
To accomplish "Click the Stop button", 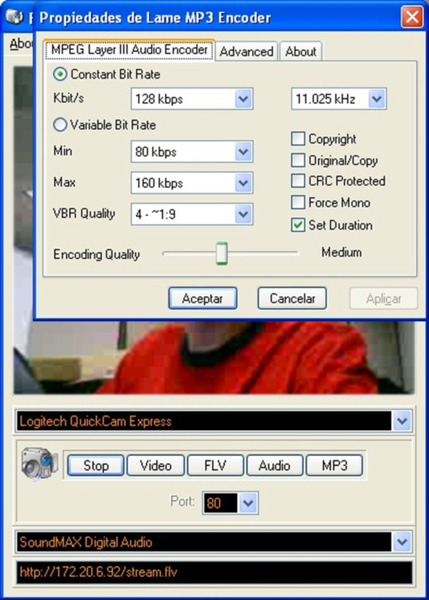I will pos(96,465).
